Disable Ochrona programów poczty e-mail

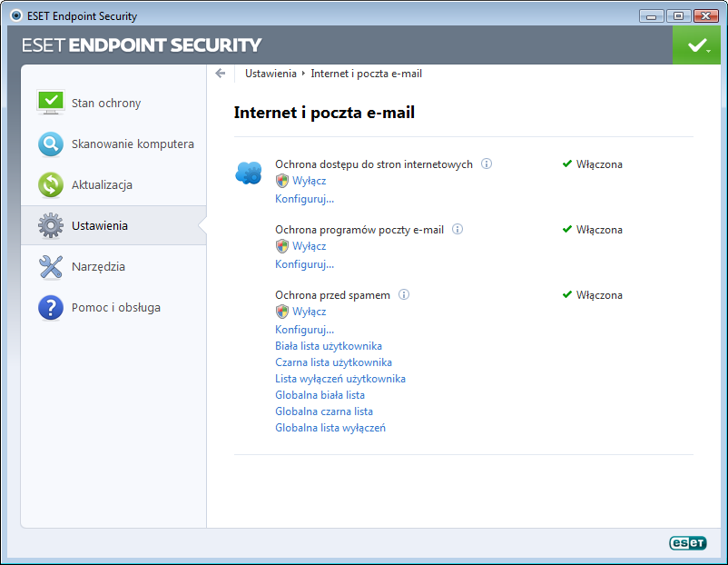tap(310, 246)
